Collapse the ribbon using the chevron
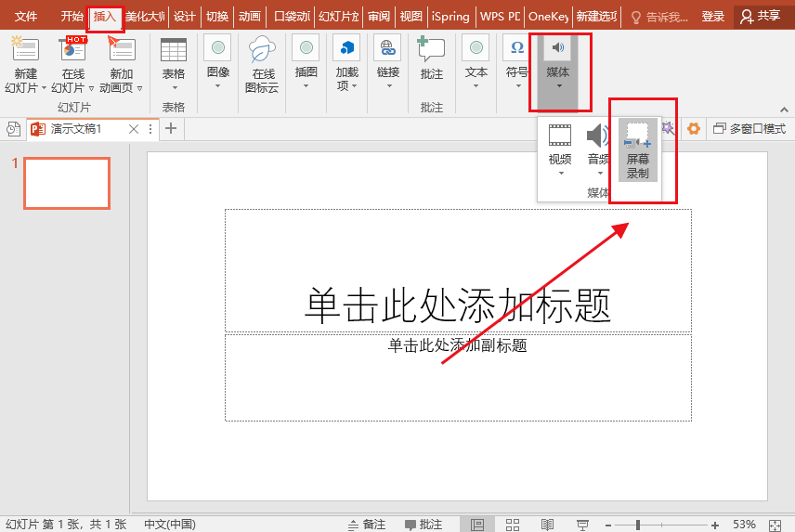795x532 pixels. 785,110
